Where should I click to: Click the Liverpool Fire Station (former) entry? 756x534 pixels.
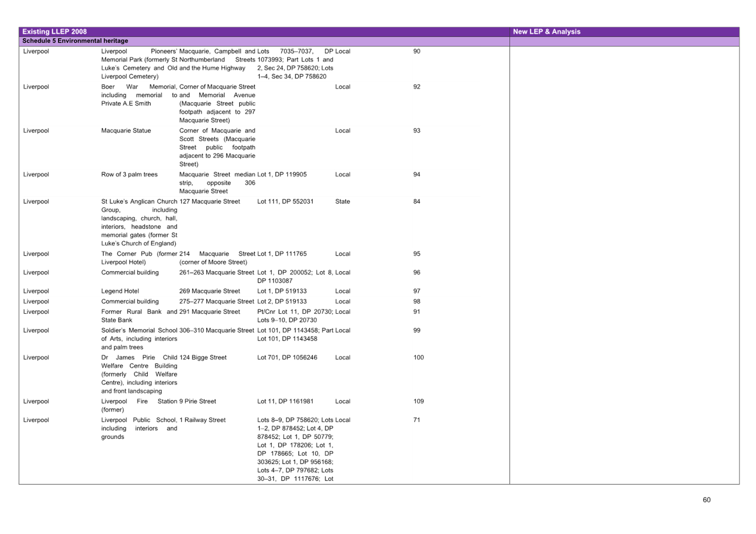[139, 406]
